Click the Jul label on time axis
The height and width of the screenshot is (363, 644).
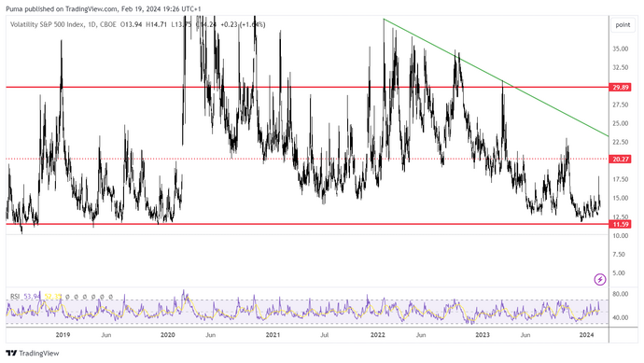click(x=325, y=335)
